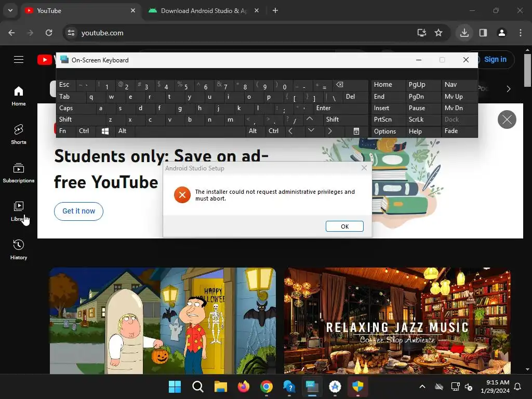Open Windows Start menu

tap(175, 387)
